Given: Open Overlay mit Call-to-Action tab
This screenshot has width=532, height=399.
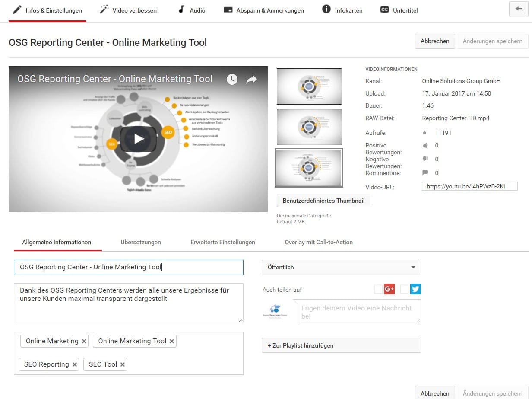Looking at the screenshot, I should [x=319, y=242].
